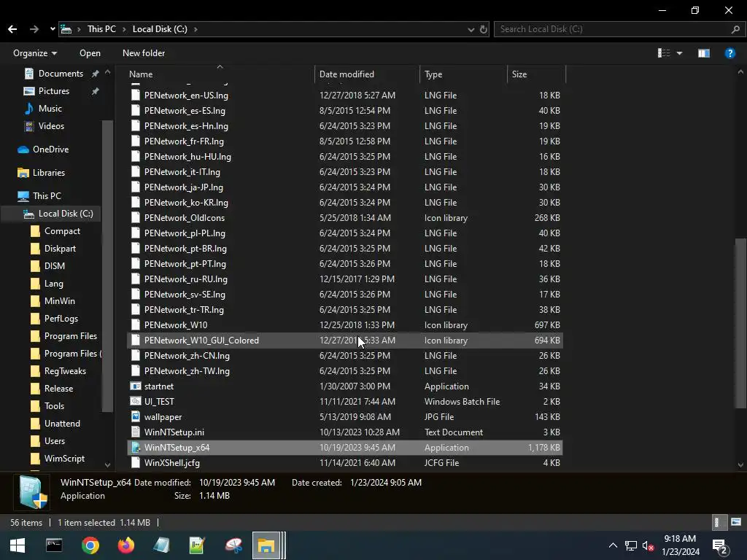Viewport: 747px width, 560px height.
Task: Open the Help icon
Action: coord(729,52)
